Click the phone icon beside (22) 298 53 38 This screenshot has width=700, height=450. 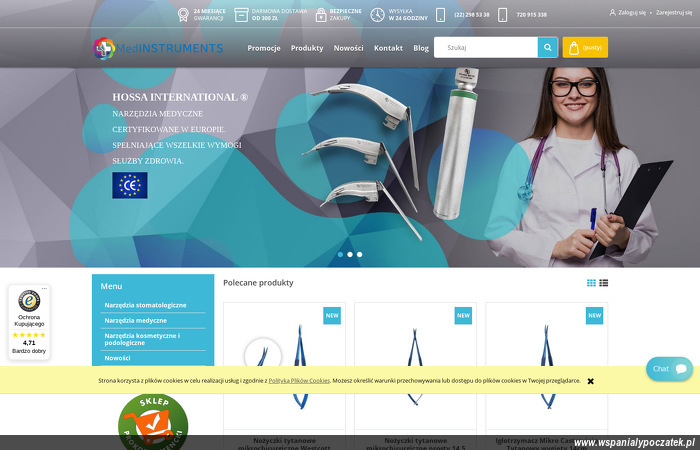pyautogui.click(x=441, y=15)
